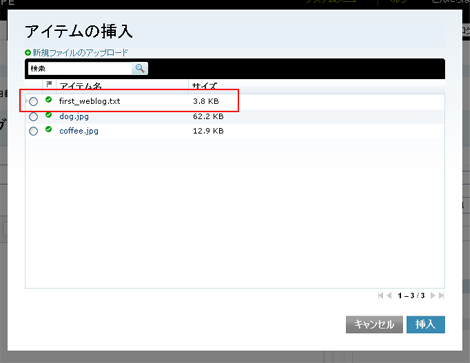Image resolution: width=470 pixels, height=363 pixels.
Task: Go to last page pagination arrow
Action: 441,296
